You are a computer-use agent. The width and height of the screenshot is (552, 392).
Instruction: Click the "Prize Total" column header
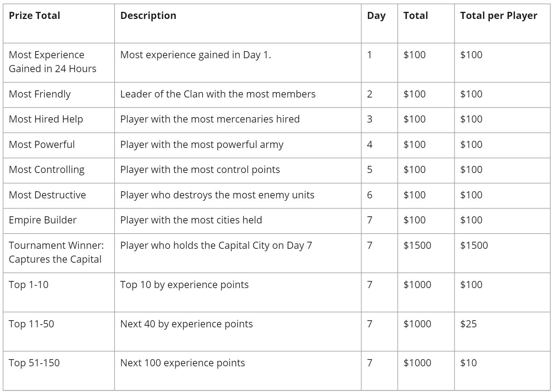click(x=34, y=16)
